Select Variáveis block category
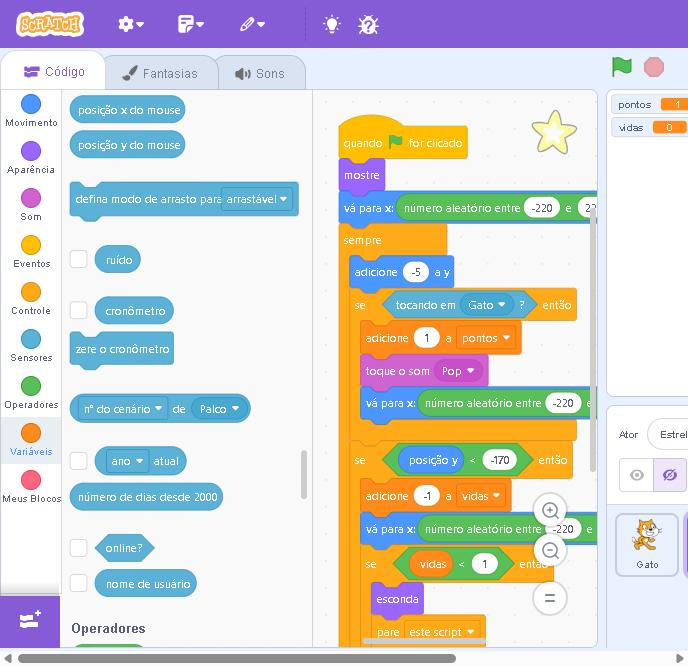This screenshot has height=666, width=688. [31, 440]
